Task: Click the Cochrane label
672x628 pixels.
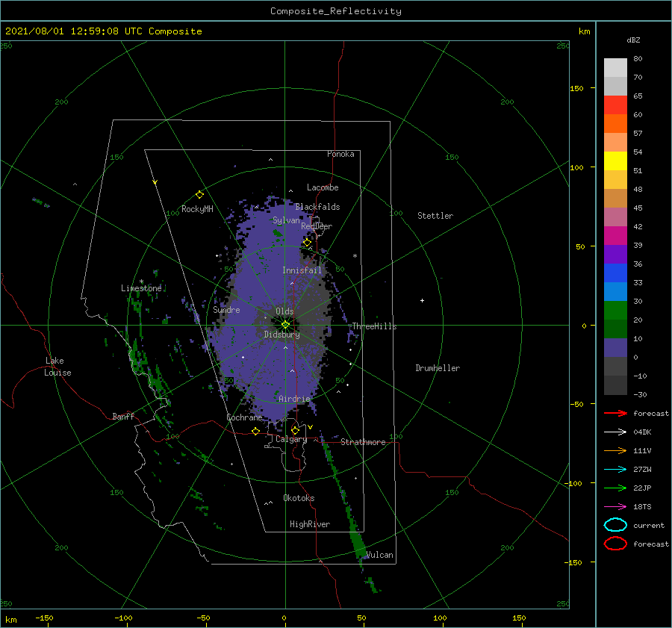Action: pyautogui.click(x=244, y=417)
